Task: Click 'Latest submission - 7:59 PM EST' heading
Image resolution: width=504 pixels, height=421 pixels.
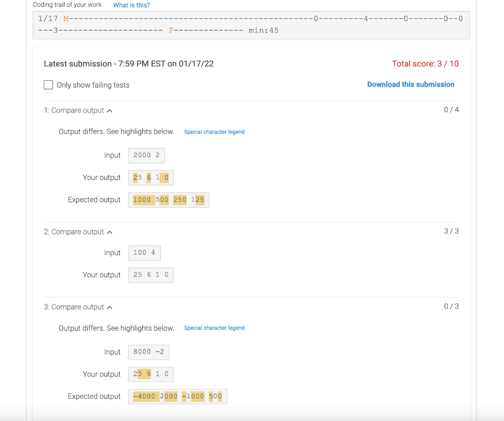Action: tap(128, 64)
